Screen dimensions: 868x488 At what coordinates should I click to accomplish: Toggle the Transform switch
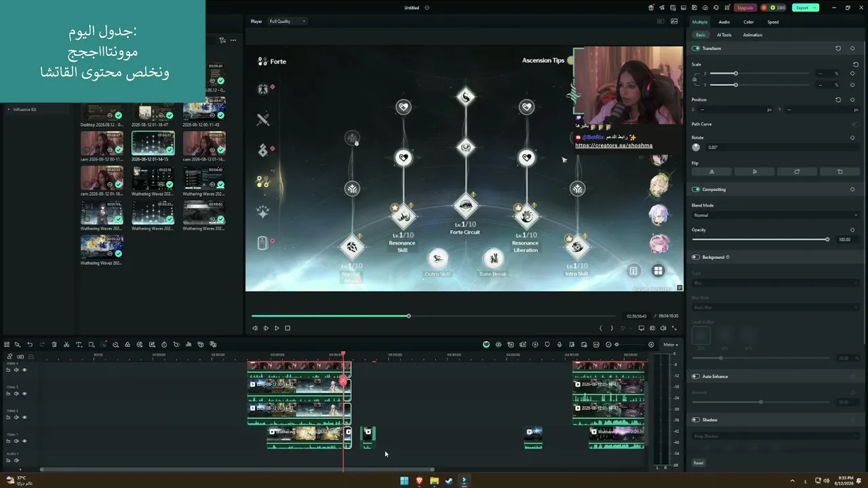pos(696,48)
